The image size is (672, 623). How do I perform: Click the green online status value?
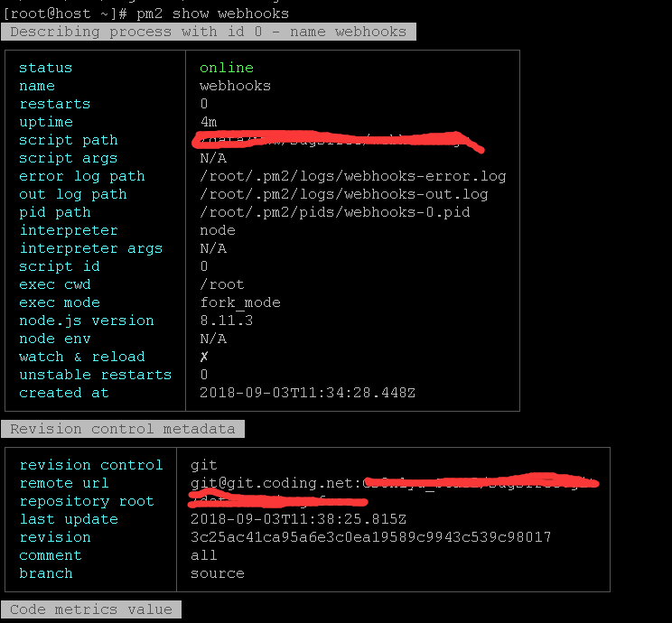tap(227, 68)
